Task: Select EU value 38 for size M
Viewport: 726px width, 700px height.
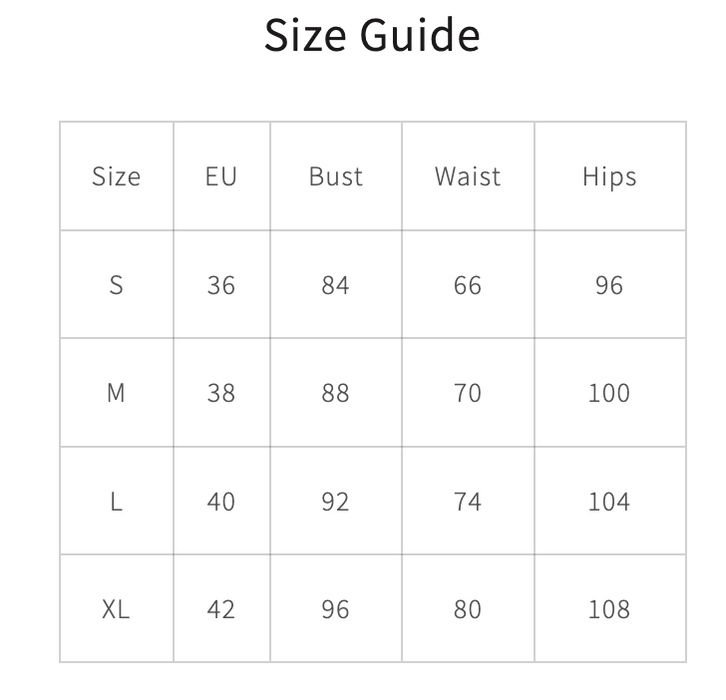Action: tap(221, 393)
